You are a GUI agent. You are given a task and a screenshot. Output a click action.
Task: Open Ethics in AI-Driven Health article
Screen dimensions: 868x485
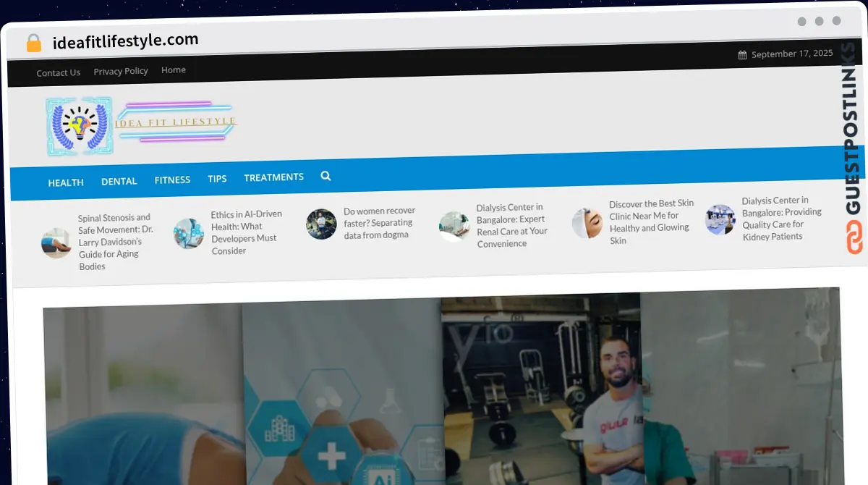[x=247, y=232]
